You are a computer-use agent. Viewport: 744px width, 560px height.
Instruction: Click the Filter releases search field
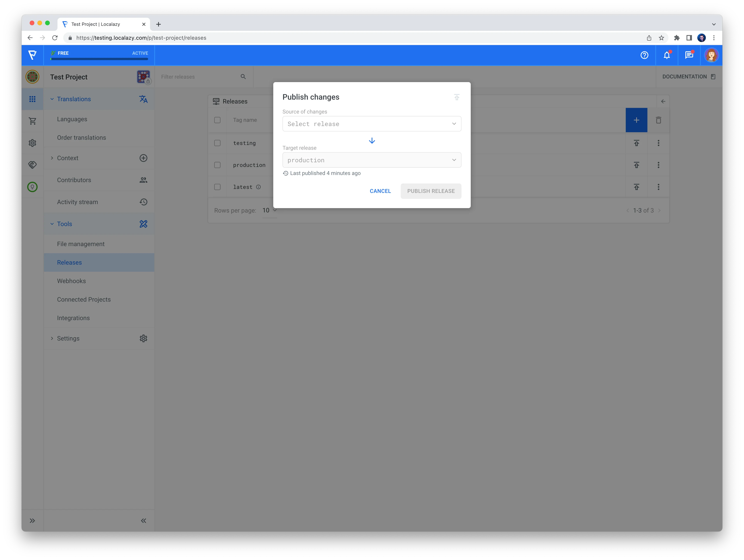pyautogui.click(x=198, y=77)
